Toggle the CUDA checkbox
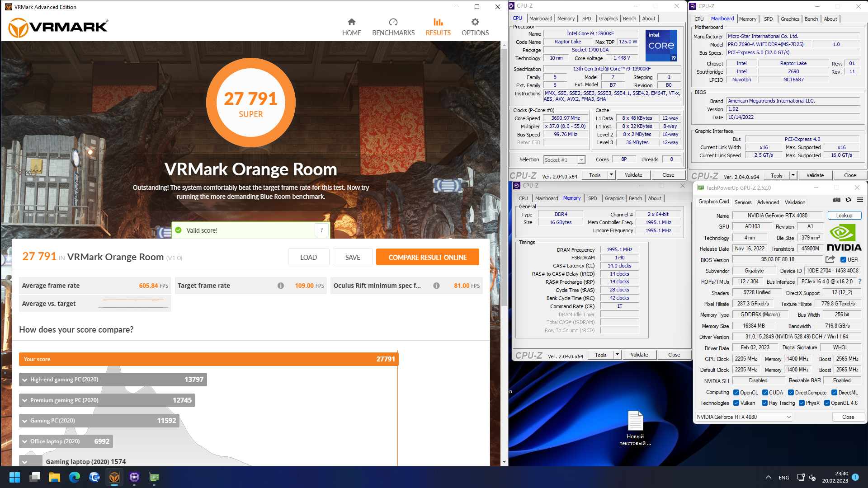 (765, 393)
